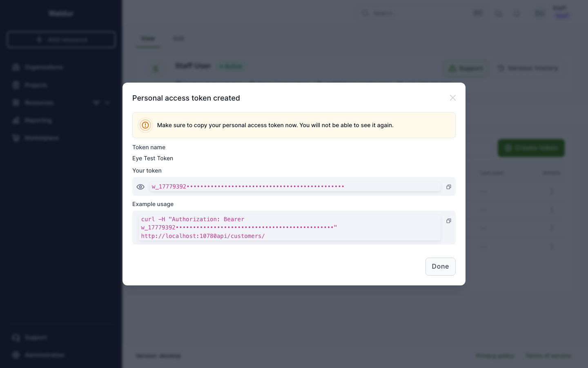Click the orange warning icon in the alert
Screen dimensions: 588x368
[145, 125]
